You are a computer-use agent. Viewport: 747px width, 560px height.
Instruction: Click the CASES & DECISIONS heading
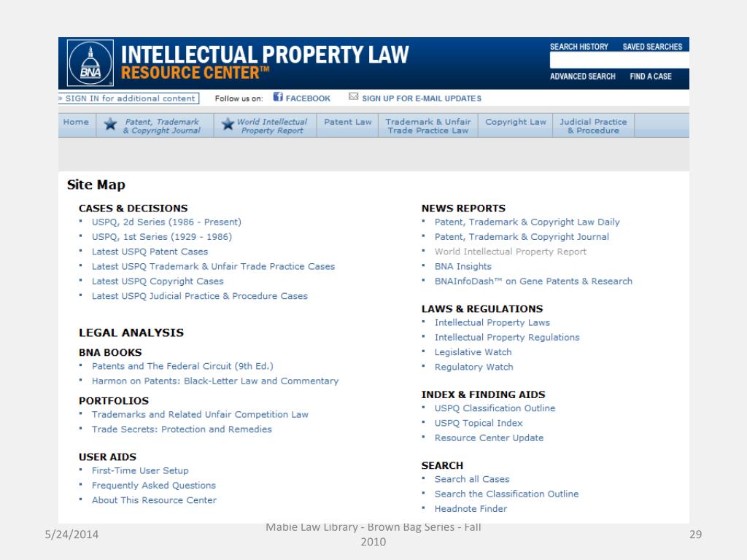133,208
